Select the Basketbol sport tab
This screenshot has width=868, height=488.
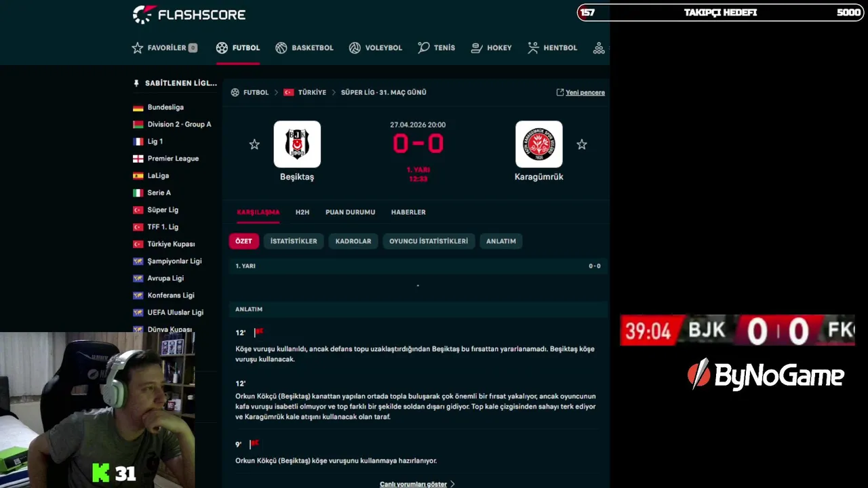tap(304, 48)
